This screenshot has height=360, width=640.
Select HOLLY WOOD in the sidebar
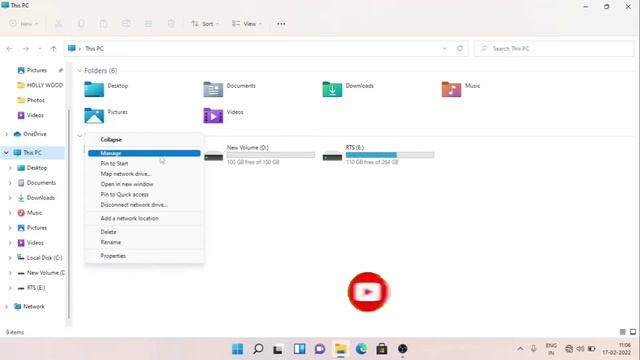point(40,85)
